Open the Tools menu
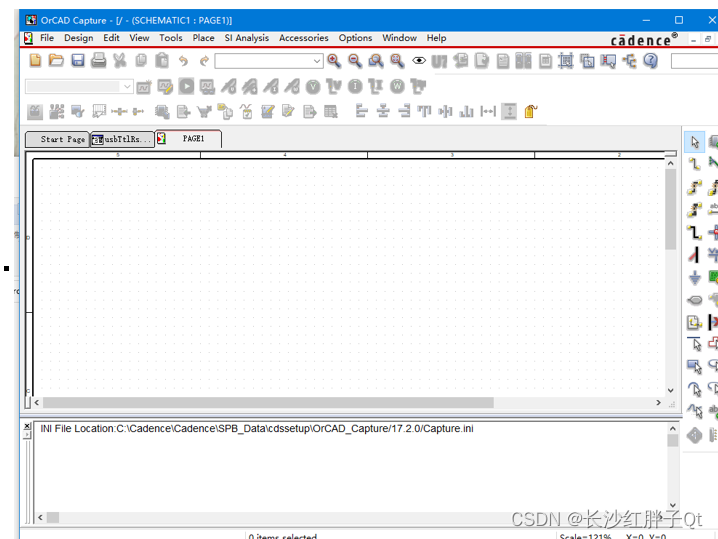 pos(171,38)
